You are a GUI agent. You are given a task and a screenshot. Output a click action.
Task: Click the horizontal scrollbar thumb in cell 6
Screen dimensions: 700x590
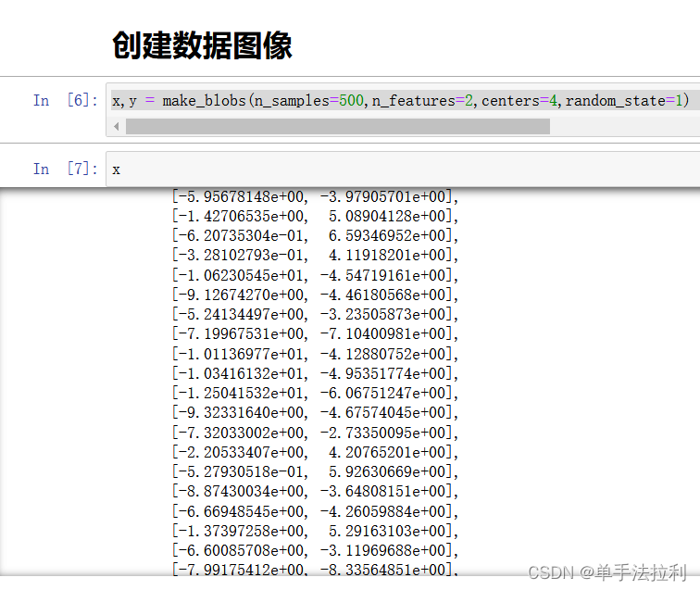pos(337,126)
